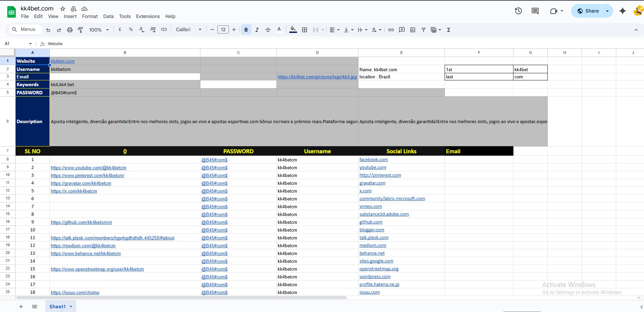Expand the zoom level dropdown
644x312 pixels.
pos(98,30)
